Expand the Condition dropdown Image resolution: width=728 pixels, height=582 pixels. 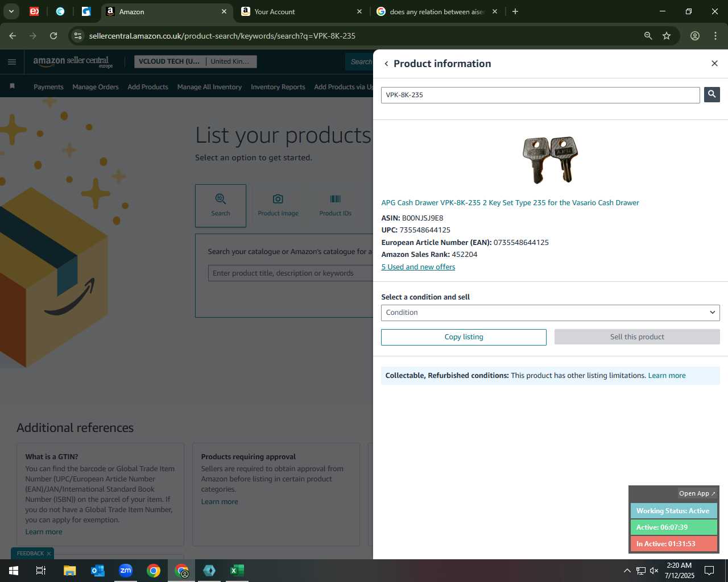point(550,313)
